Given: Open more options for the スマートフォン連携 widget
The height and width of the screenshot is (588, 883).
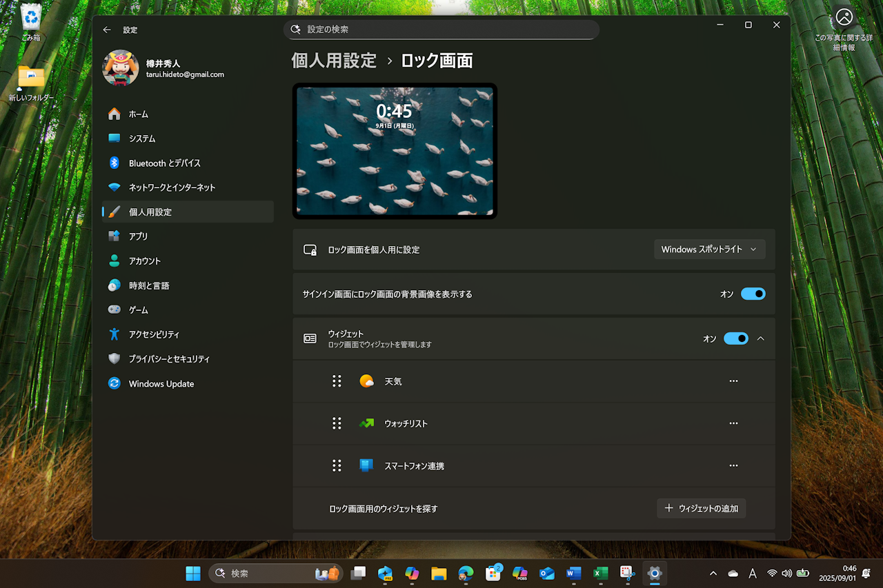Looking at the screenshot, I should [733, 465].
